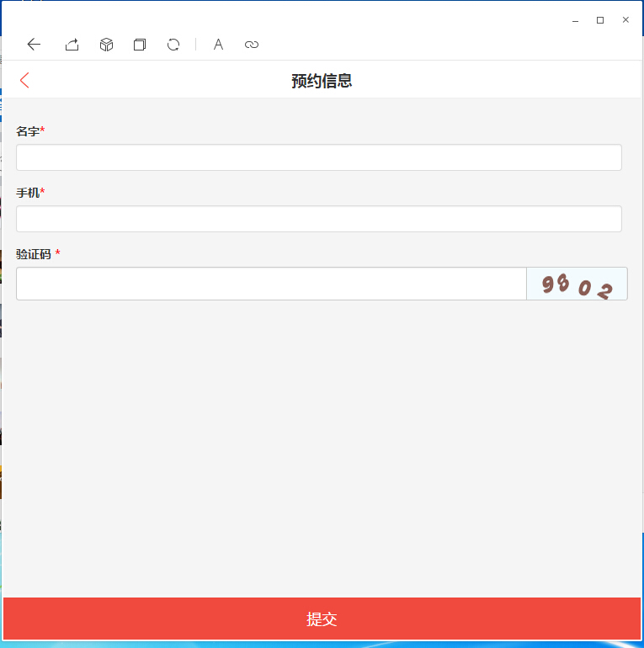The width and height of the screenshot is (644, 648).
Task: Reload the 9802 captcha image
Action: [x=577, y=284]
